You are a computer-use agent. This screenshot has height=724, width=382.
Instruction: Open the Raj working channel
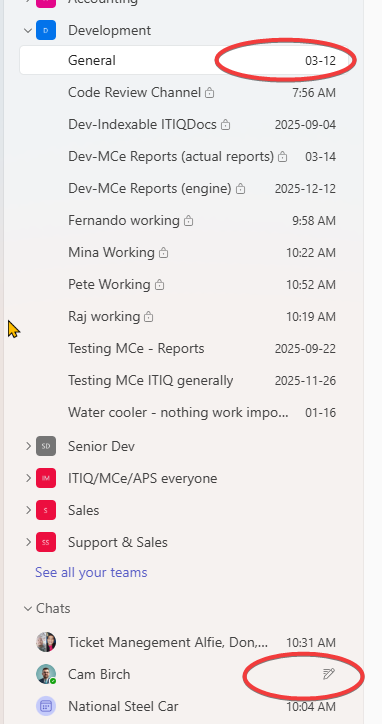pyautogui.click(x=104, y=317)
